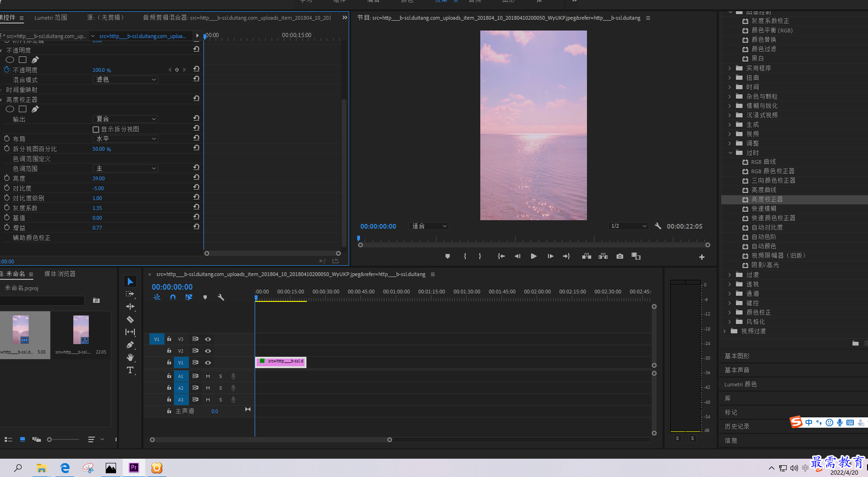This screenshot has width=868, height=477.
Task: Select the pink clip on V1 track
Action: [x=281, y=362]
